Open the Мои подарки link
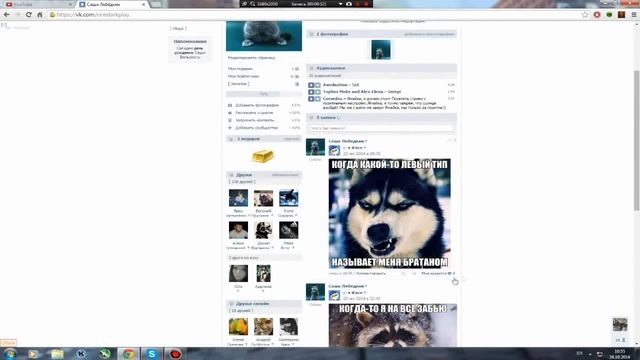The width and height of the screenshot is (640, 360). tap(240, 69)
